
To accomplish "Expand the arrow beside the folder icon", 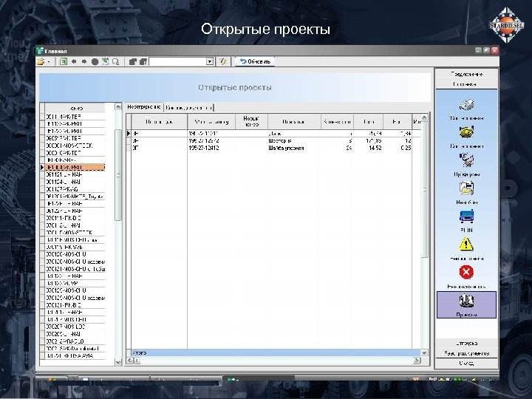I will point(49,62).
